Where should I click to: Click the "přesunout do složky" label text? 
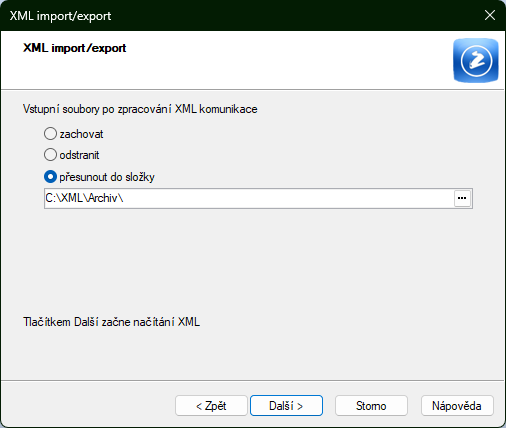tap(107, 177)
